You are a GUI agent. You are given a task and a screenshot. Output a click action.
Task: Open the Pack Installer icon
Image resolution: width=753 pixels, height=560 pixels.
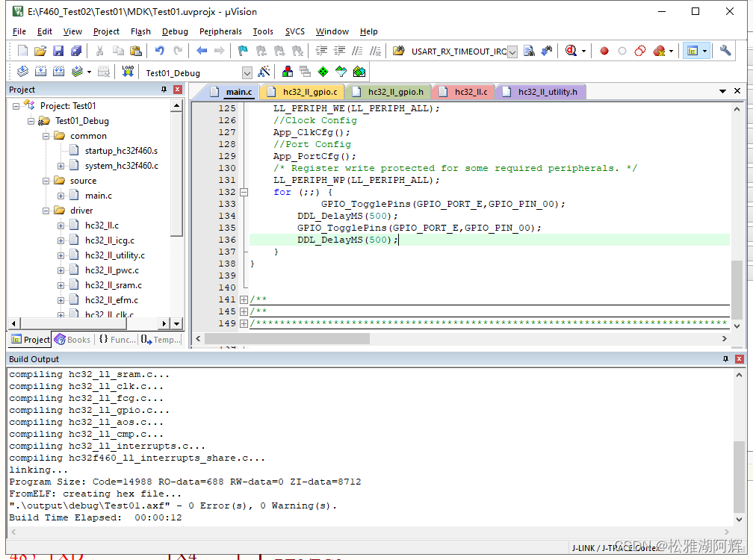tap(359, 72)
